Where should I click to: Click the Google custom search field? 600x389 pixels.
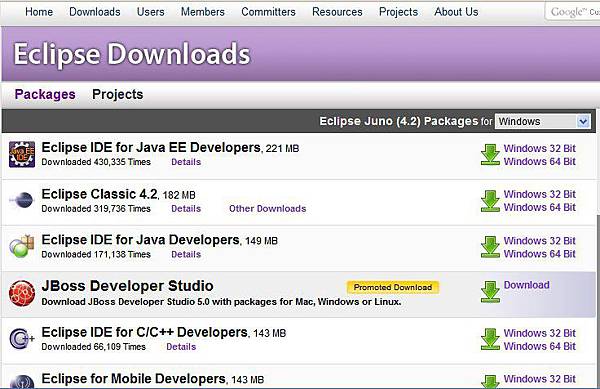(x=573, y=12)
